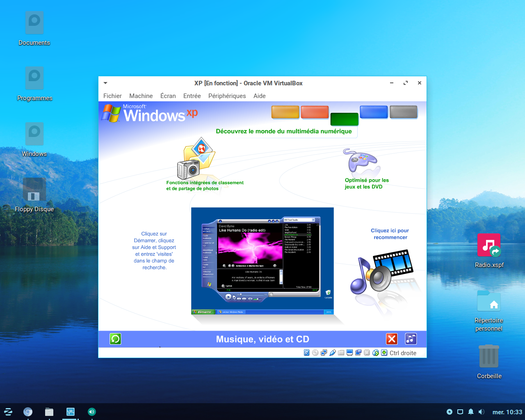
Task: Click the hard disk activity icon in status bar
Action: (x=306, y=353)
